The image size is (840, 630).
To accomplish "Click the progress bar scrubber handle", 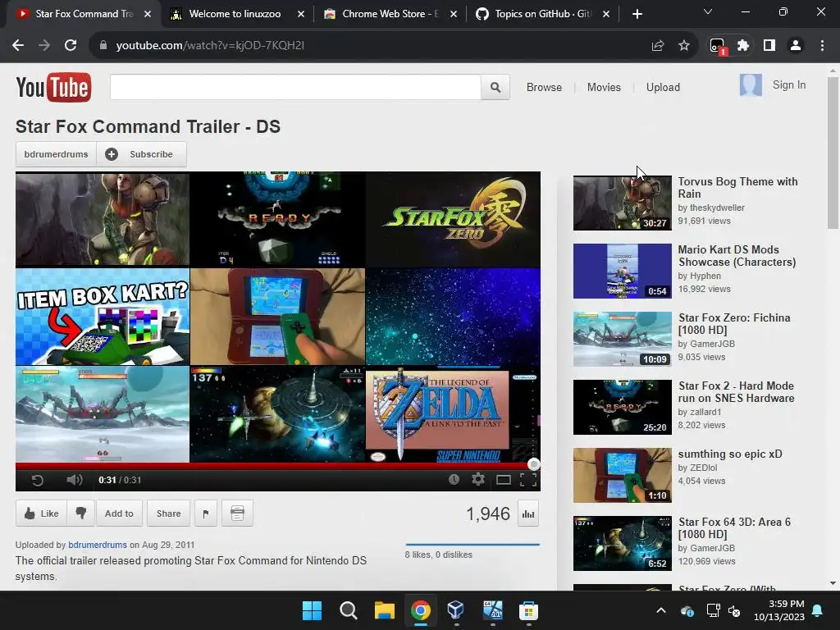I will 533,464.
